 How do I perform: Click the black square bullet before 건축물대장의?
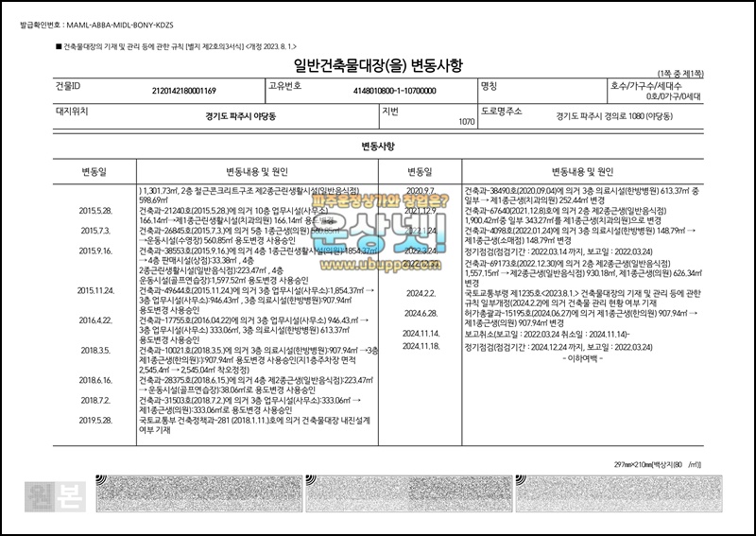[x=59, y=45]
